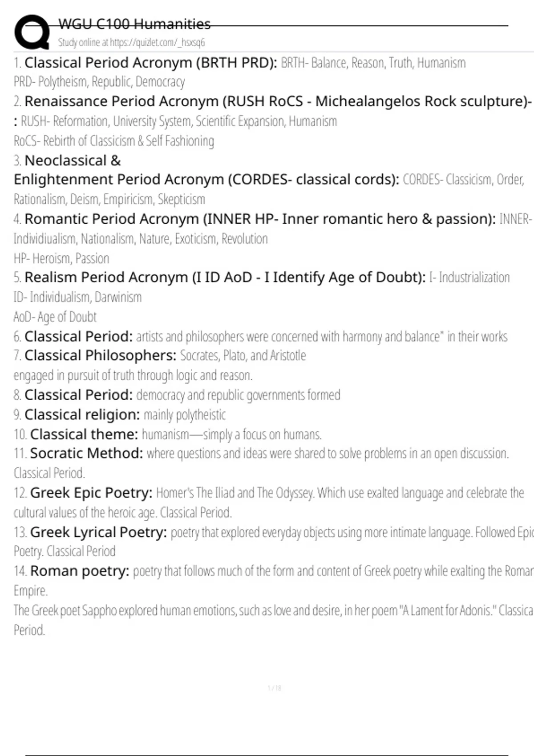
Task: Select the Socratic Method term
Action: 86,453
